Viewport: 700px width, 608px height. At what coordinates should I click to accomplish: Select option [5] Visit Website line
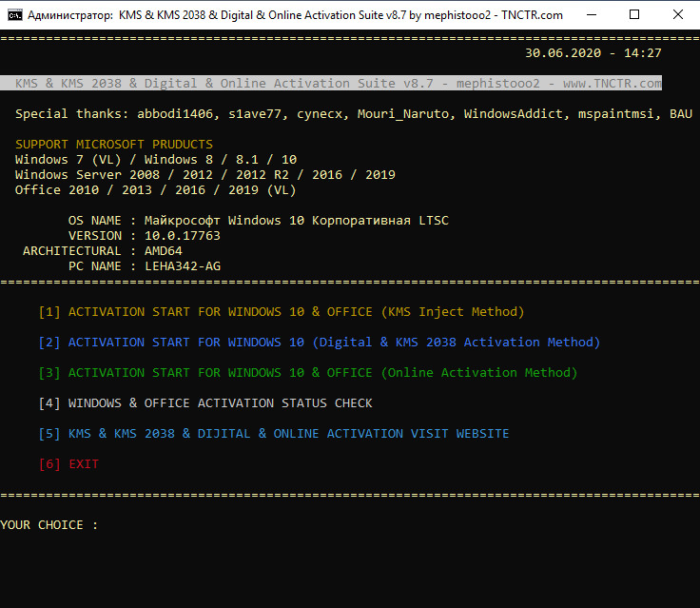point(274,433)
